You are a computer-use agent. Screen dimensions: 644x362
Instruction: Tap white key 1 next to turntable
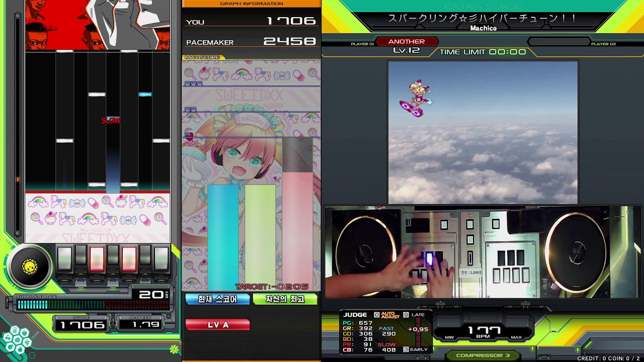coord(64,259)
